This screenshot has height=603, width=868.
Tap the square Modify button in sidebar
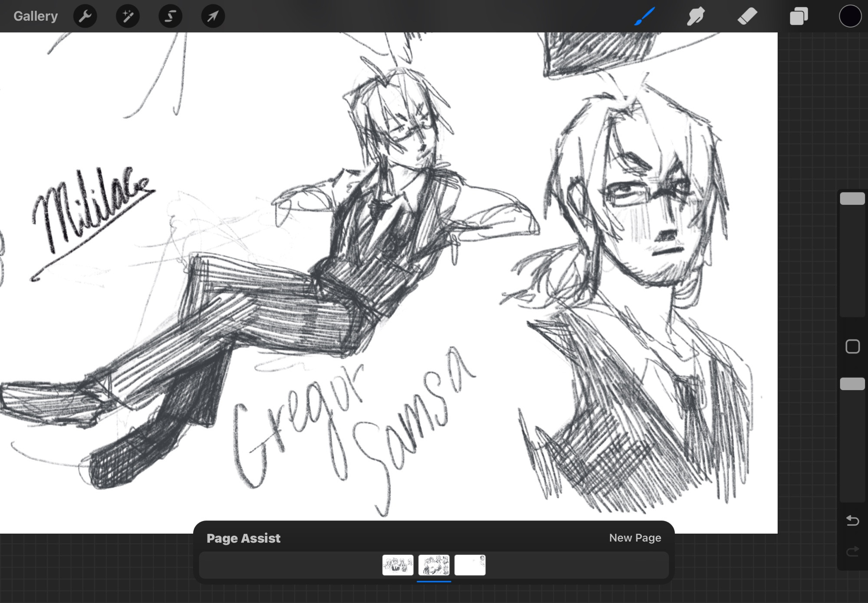click(x=852, y=346)
